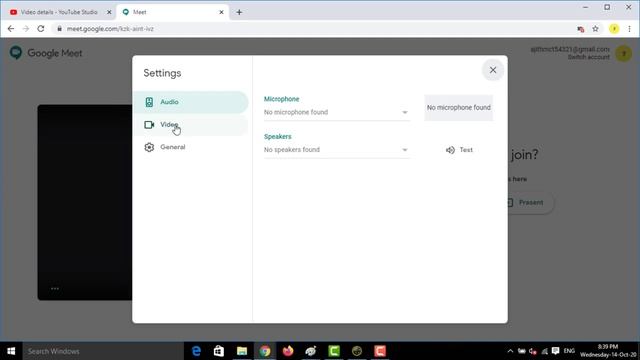Click the address bar URL
The height and width of the screenshot is (360, 640).
[110, 29]
